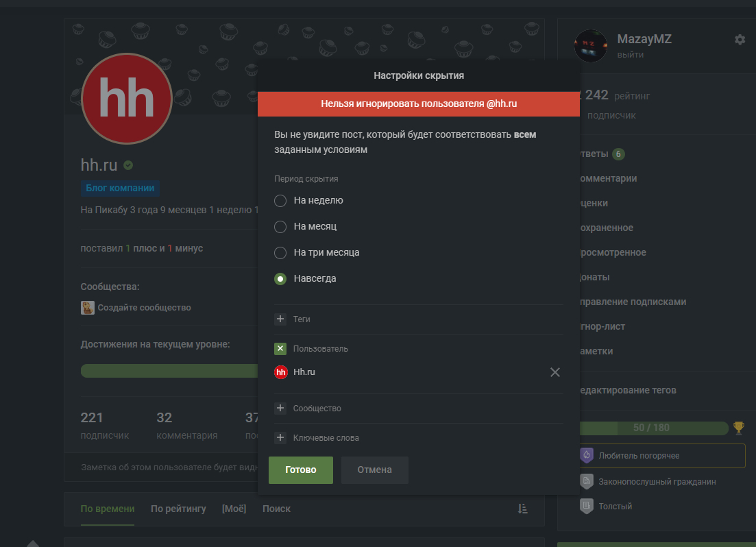Screen dimensions: 756x547
Task: Click Законопослушный гражданин badge icon
Action: pos(586,481)
